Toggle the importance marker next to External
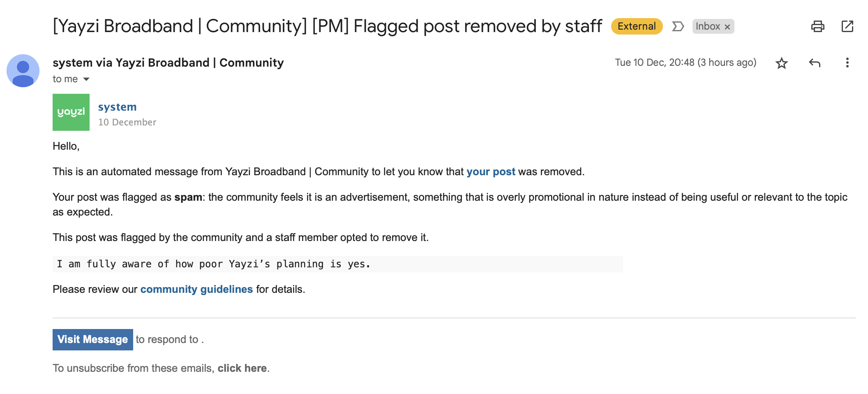Screen dimensions: 868x394 [678, 27]
